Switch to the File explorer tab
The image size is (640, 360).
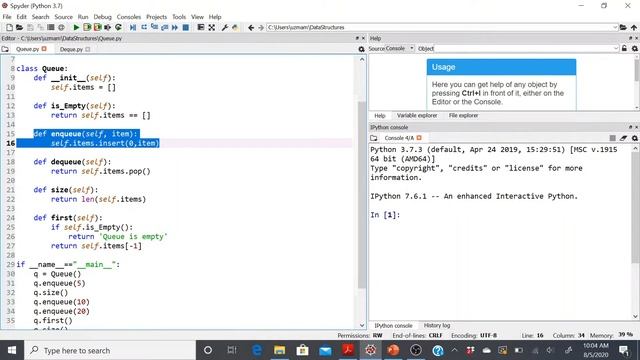click(463, 116)
